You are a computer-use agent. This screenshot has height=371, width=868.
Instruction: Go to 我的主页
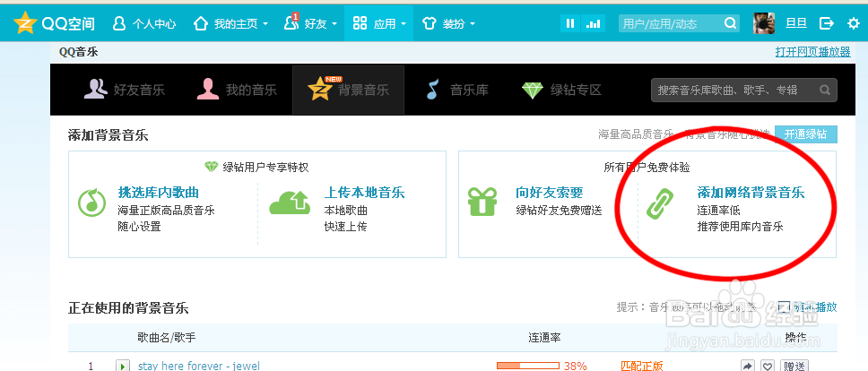click(x=224, y=24)
